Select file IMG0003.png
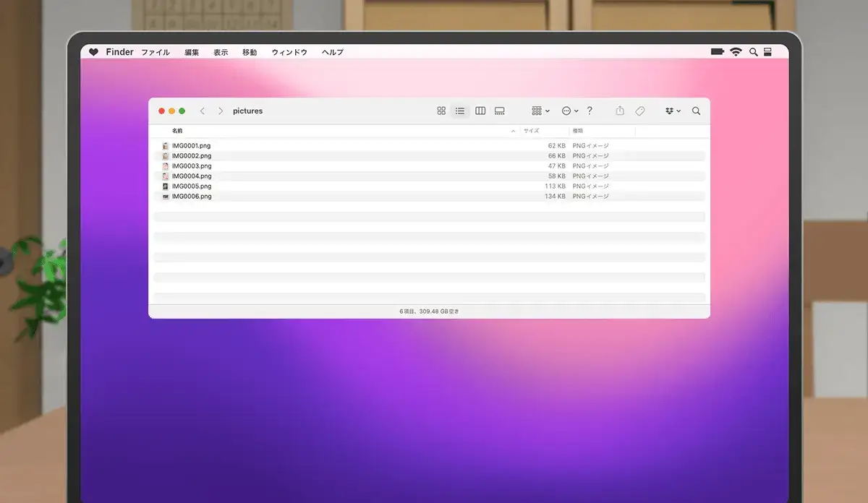868x503 pixels. (192, 166)
